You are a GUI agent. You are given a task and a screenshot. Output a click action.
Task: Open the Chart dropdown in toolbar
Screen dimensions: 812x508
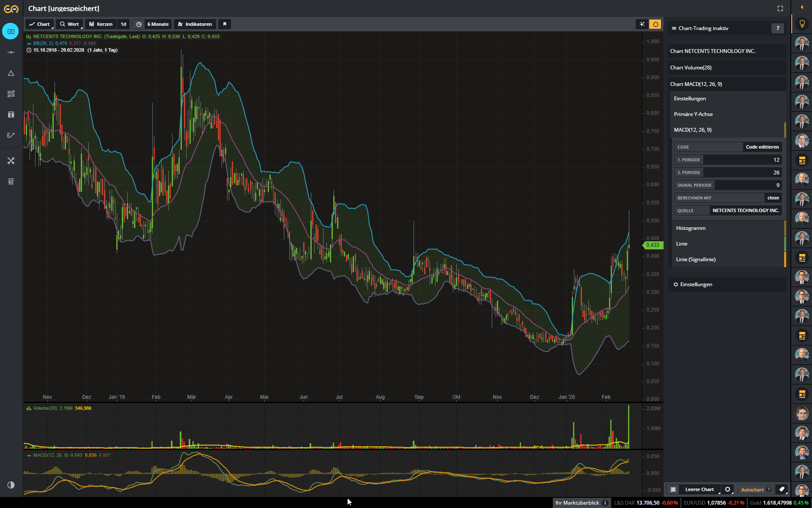tap(40, 24)
